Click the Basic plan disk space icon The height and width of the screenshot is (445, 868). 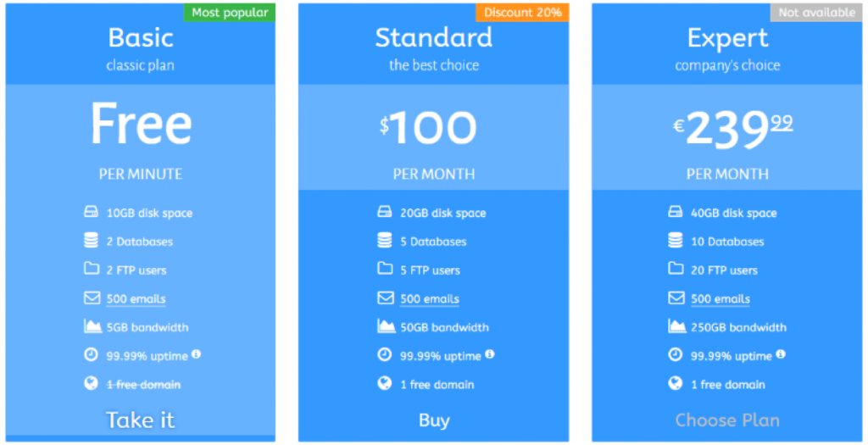pyautogui.click(x=92, y=212)
